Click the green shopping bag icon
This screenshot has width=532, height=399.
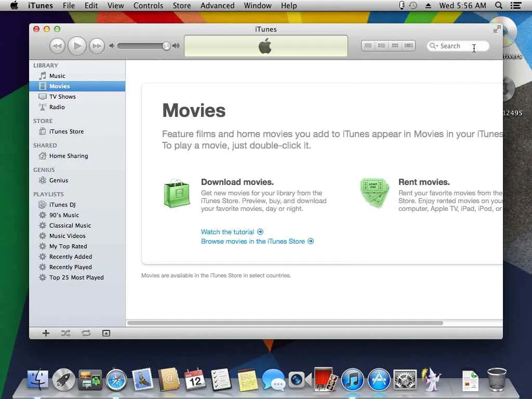tap(177, 193)
